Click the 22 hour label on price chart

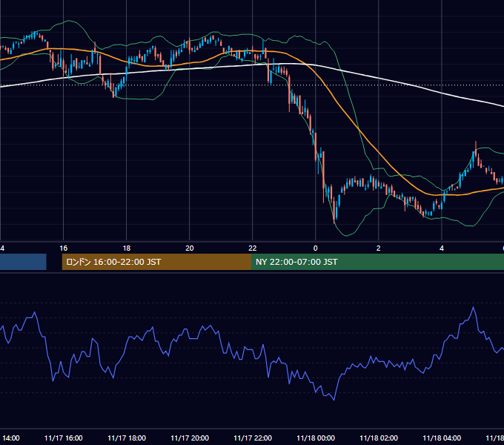pos(252,248)
